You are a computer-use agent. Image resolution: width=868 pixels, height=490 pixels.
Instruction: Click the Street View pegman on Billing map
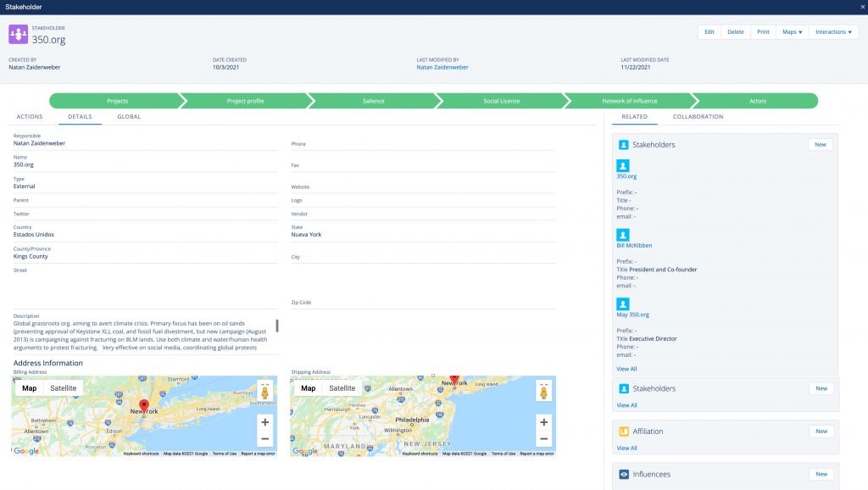[x=265, y=392]
